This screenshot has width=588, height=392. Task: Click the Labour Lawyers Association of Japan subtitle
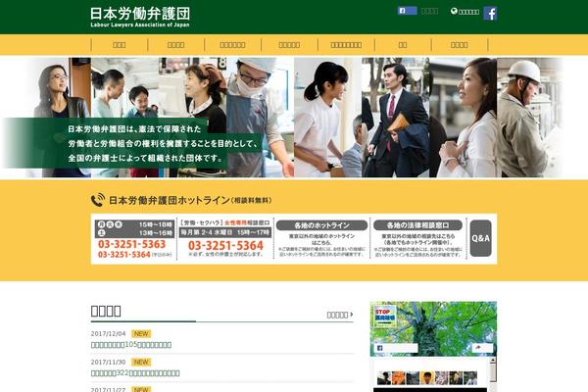click(140, 24)
